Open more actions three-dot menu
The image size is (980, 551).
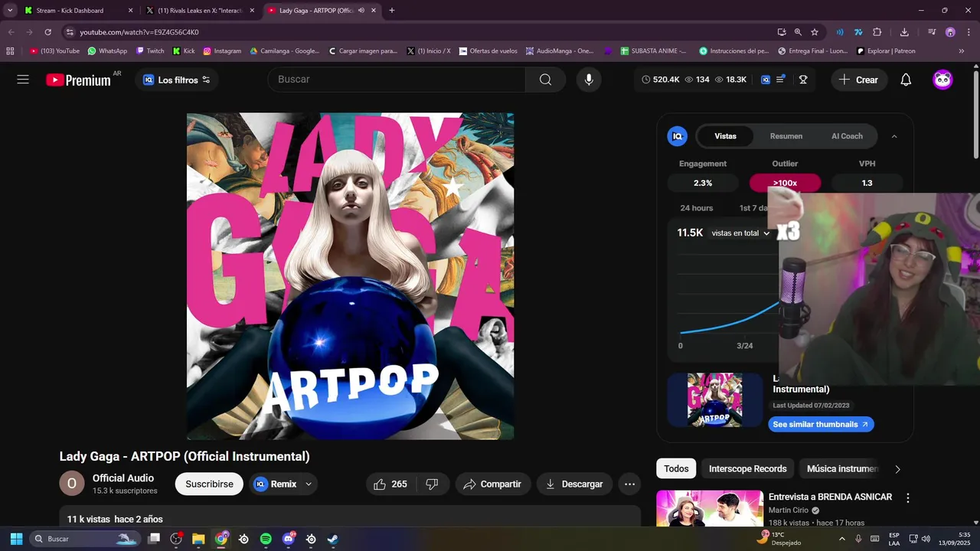coord(629,484)
